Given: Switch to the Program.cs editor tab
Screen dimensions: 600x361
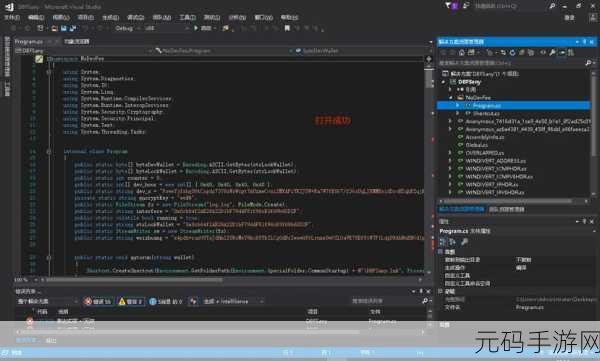Looking at the screenshot, I should 29,41.
